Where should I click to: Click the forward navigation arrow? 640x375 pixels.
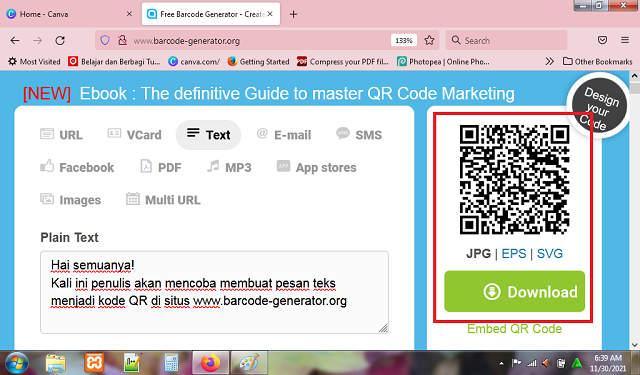pos(38,40)
